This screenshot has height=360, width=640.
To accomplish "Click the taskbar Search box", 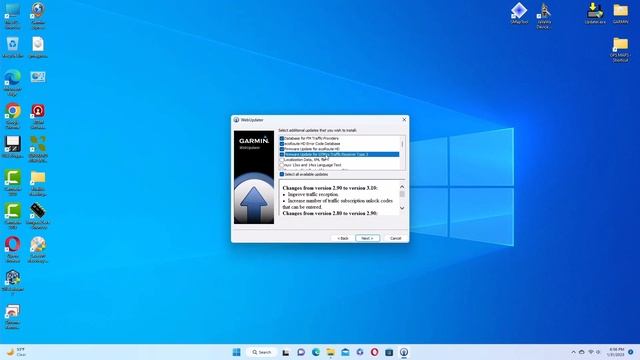I will click(262, 352).
